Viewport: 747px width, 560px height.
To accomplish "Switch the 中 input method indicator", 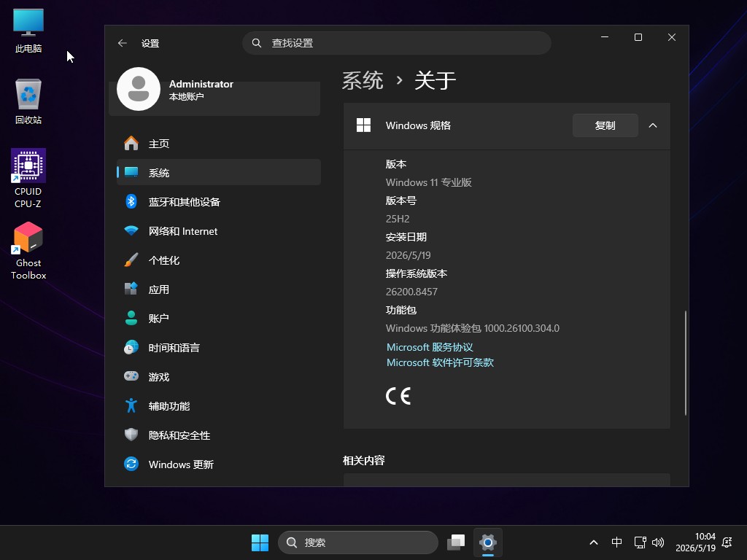I will coord(616,542).
